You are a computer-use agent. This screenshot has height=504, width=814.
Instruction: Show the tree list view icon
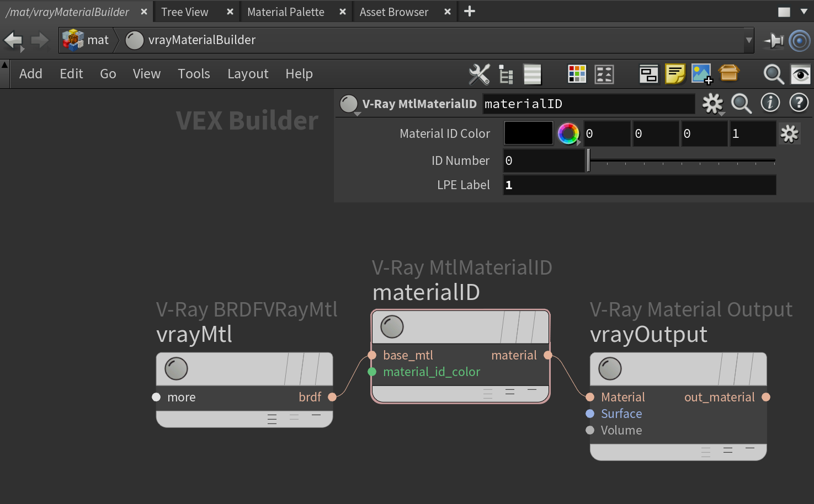click(x=506, y=74)
